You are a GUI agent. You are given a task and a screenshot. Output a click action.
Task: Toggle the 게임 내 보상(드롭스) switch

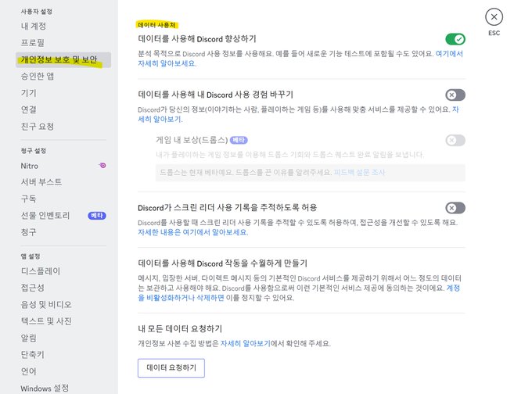[455, 140]
